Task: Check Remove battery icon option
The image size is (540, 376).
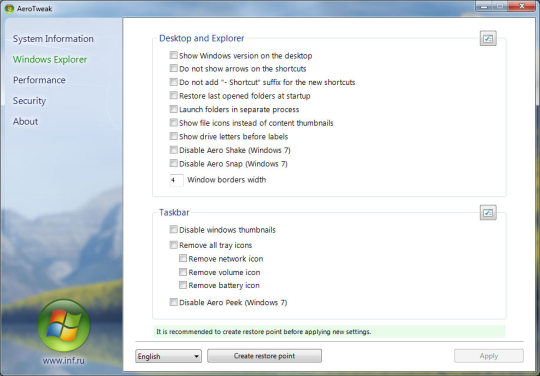Action: (183, 285)
